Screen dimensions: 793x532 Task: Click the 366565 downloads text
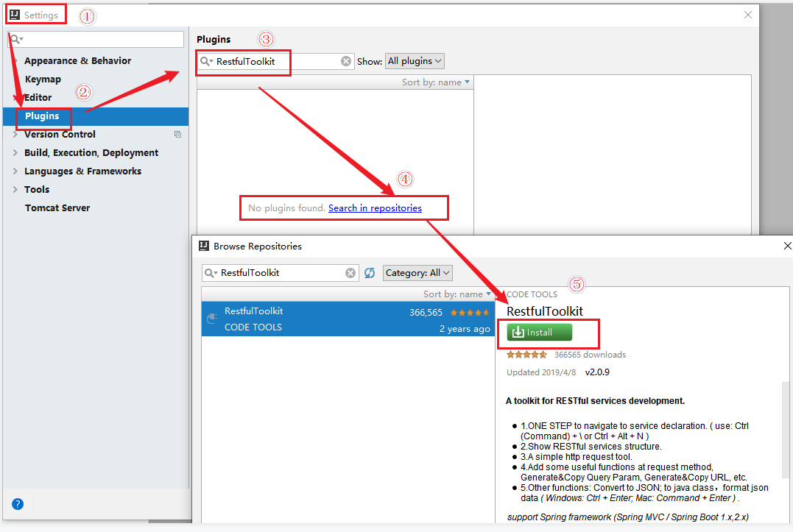coord(591,355)
